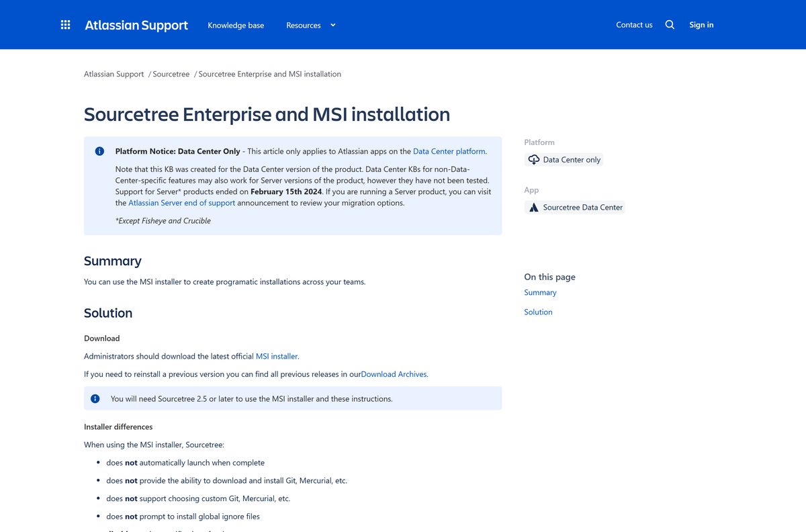Expand the Resources dropdown chevron
Viewport: 806px width, 532px height.
(x=333, y=25)
